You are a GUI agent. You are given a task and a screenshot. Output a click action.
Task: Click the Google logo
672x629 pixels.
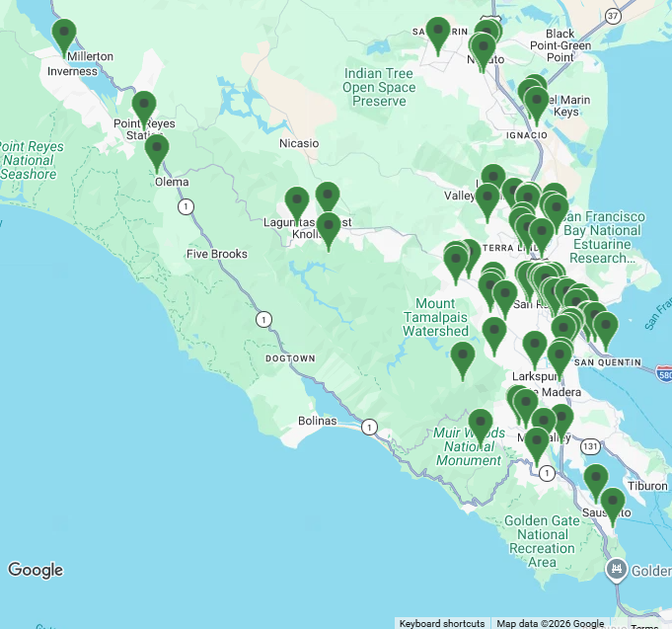tap(36, 571)
